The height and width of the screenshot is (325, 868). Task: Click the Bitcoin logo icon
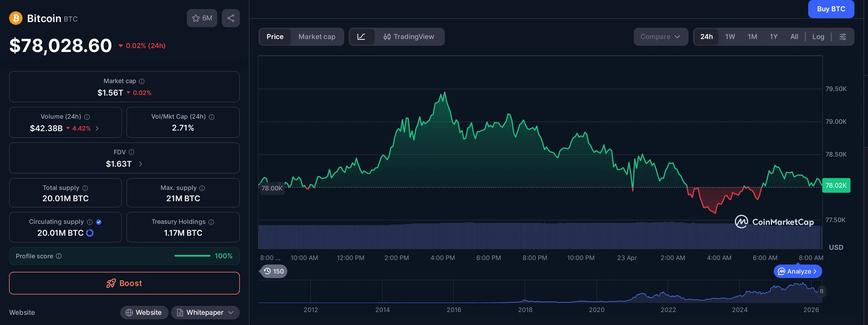pyautogui.click(x=16, y=18)
